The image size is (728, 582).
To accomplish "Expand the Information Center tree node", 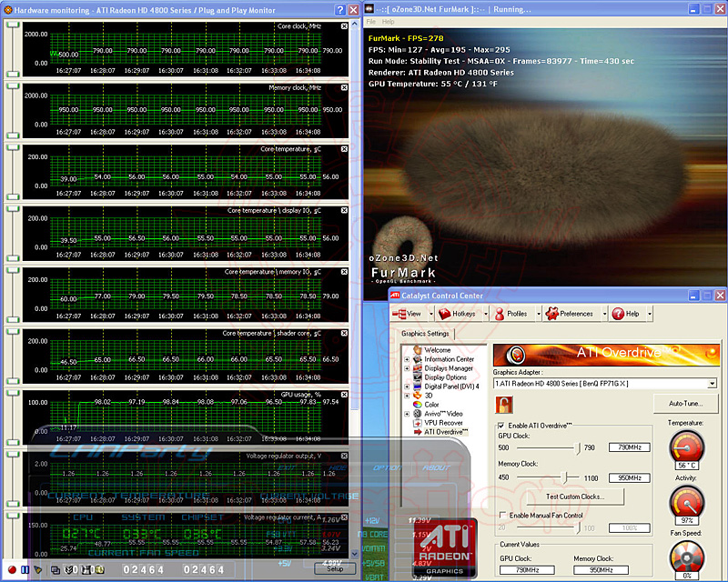I will point(407,359).
